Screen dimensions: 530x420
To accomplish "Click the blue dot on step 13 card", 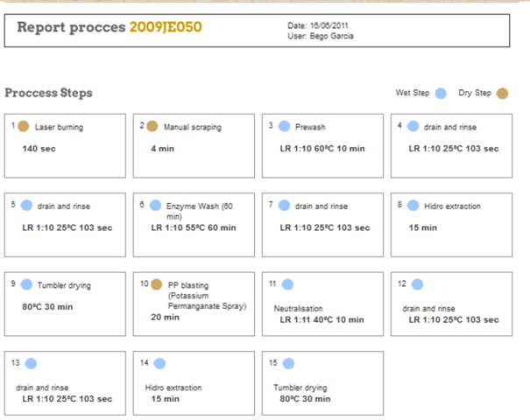I will point(31,364).
